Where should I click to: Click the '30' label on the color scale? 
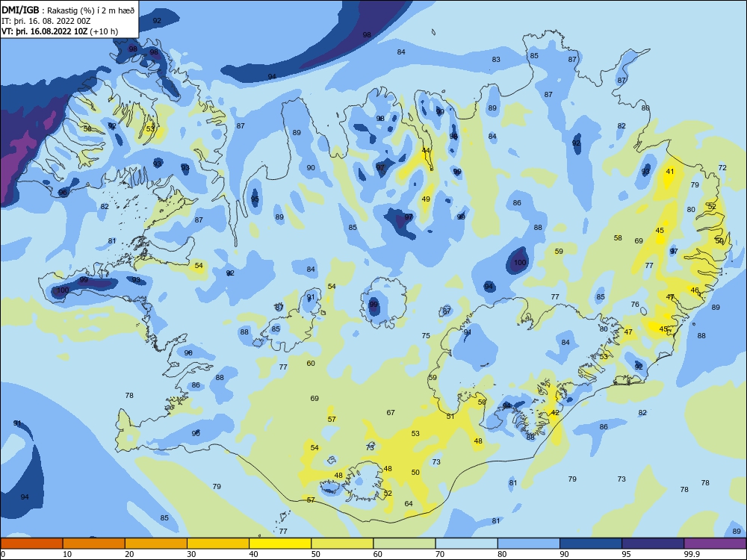pos(191,554)
